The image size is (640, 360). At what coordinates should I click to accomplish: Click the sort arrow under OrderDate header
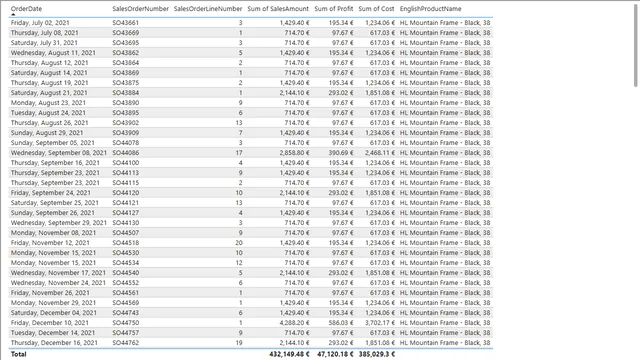(13, 15)
